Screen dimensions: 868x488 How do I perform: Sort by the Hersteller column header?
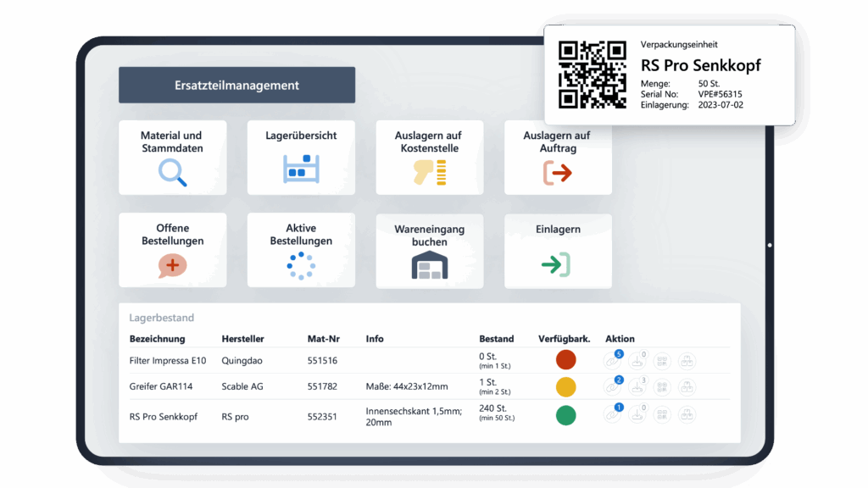point(243,338)
